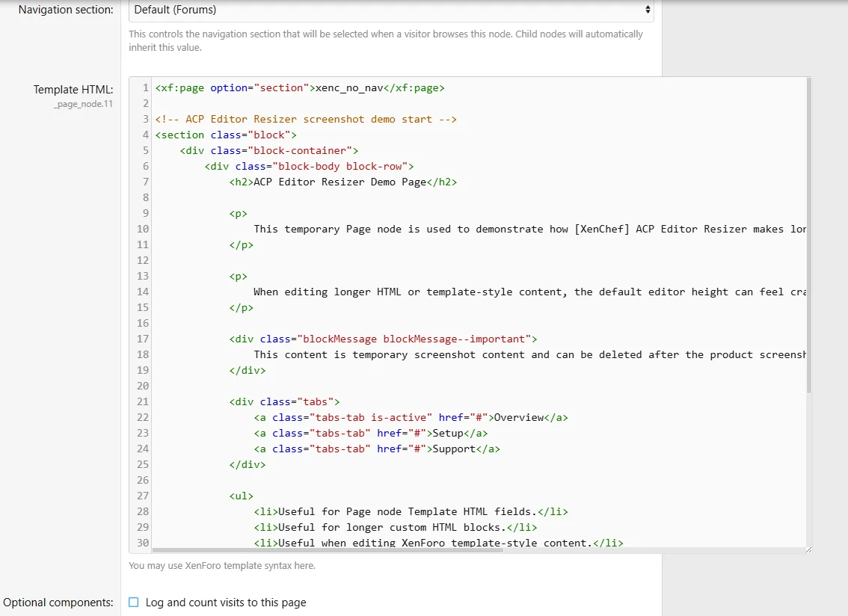
Task: Click the 'You may use XenForo template syntax' hint
Action: coord(222,565)
